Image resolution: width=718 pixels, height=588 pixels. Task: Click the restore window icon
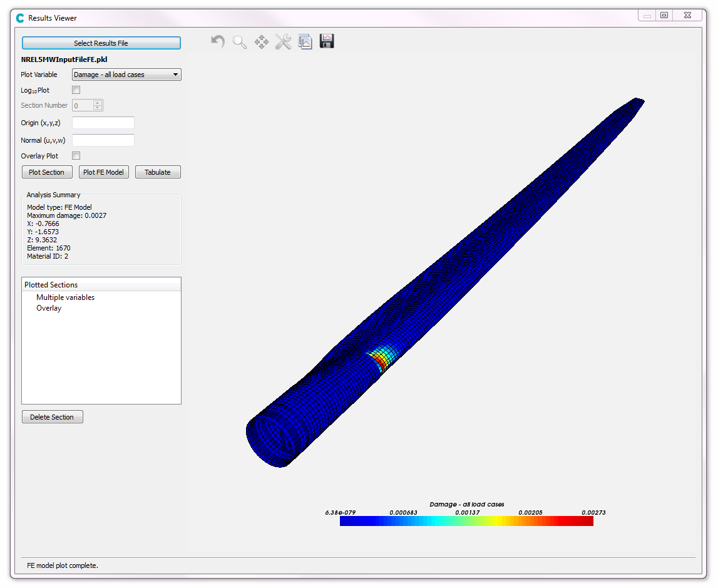pos(664,16)
